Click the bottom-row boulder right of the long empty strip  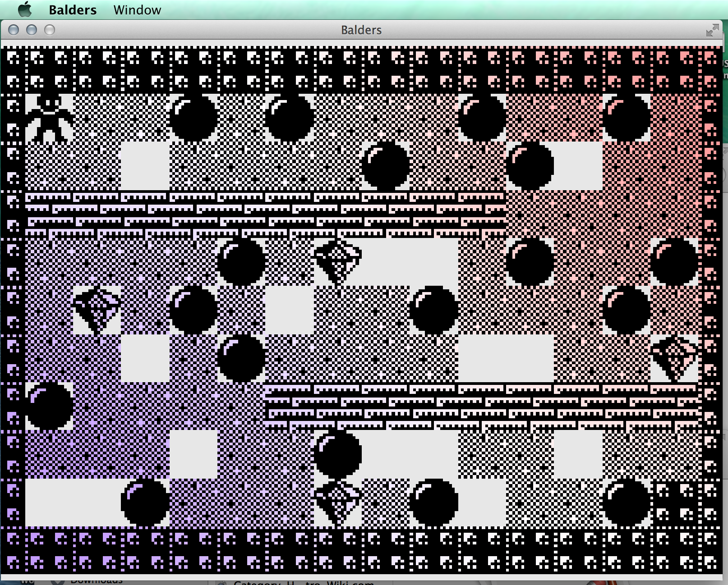coord(145,503)
